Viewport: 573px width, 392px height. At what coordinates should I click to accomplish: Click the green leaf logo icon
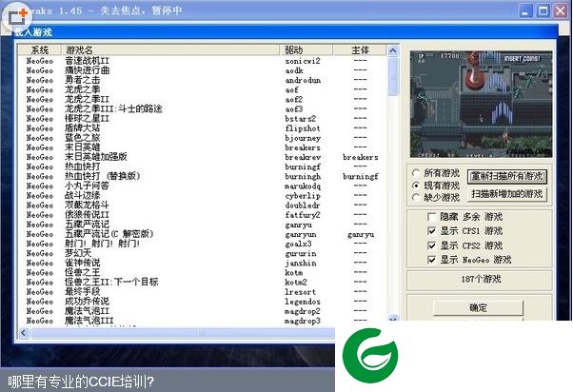point(370,355)
